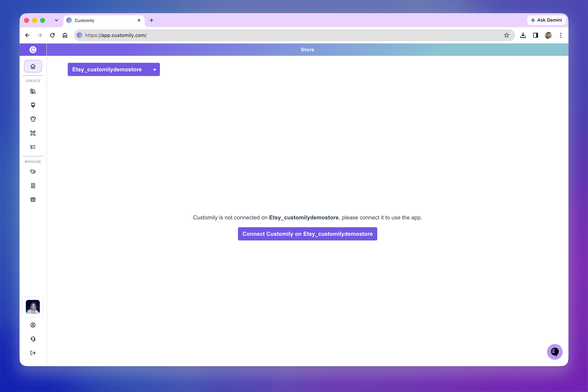Open browser downloads icon
The image size is (588, 392).
click(523, 35)
